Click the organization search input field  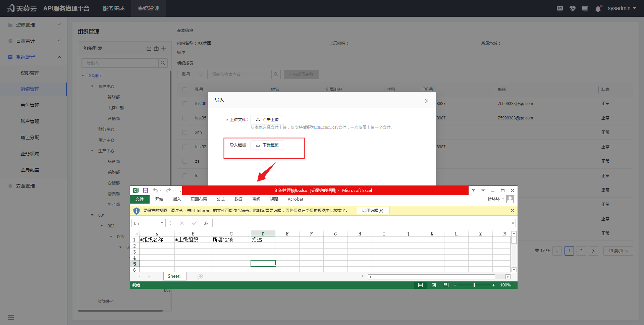pos(120,63)
